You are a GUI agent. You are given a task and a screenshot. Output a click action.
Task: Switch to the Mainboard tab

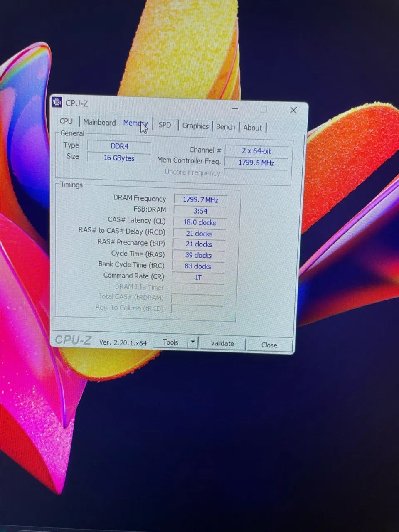tap(99, 122)
